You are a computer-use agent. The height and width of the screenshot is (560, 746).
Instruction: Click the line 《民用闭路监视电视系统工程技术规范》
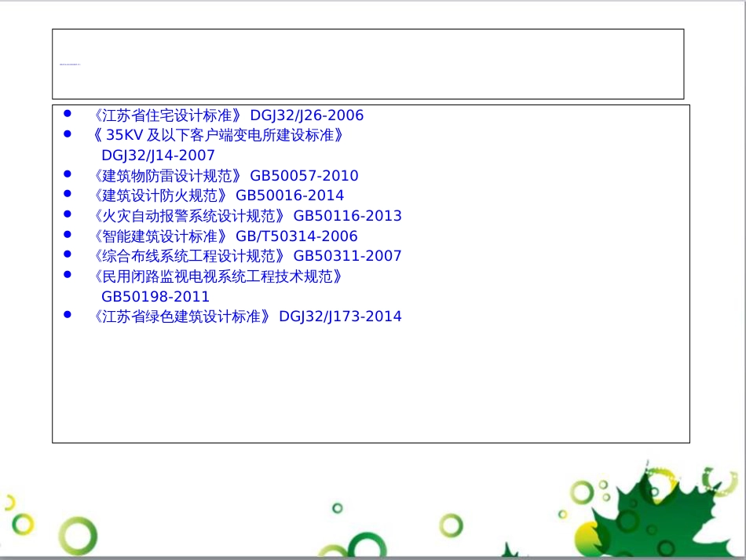point(217,276)
